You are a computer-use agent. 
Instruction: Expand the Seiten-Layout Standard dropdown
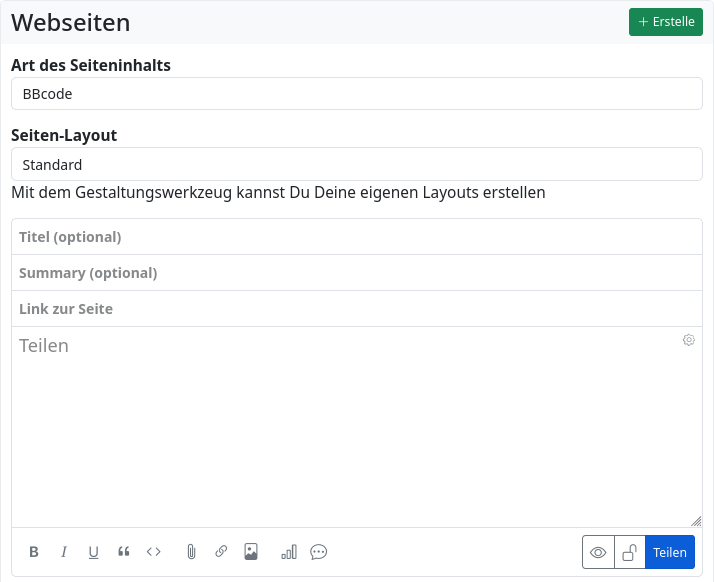357,164
